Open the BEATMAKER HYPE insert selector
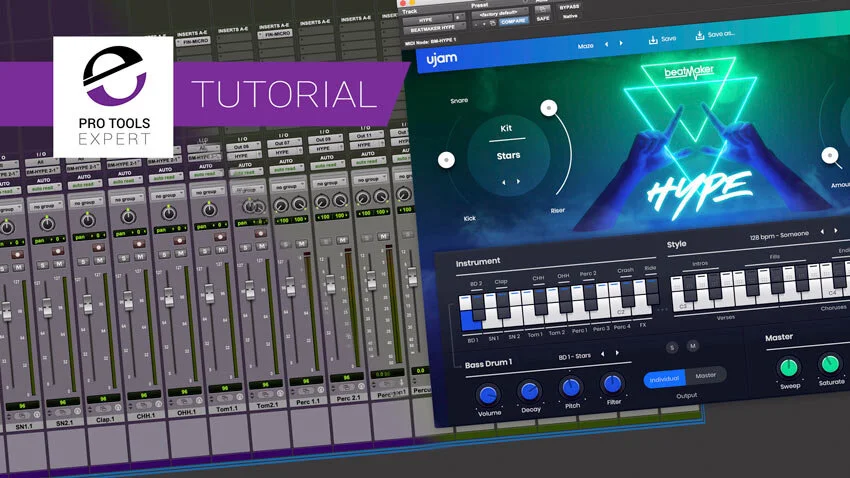The height and width of the screenshot is (478, 850). 433,29
